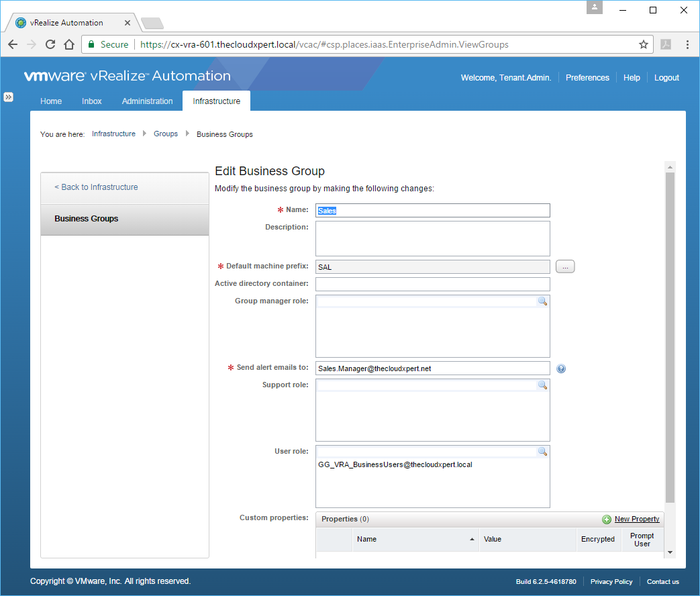Reload the page using the browser refresh icon
The height and width of the screenshot is (596, 700).
(x=50, y=44)
